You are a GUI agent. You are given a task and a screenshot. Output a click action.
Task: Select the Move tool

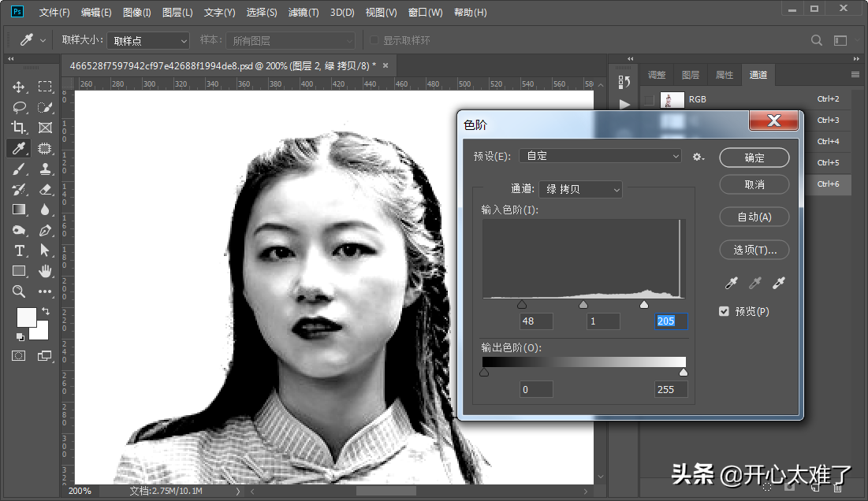pyautogui.click(x=19, y=87)
